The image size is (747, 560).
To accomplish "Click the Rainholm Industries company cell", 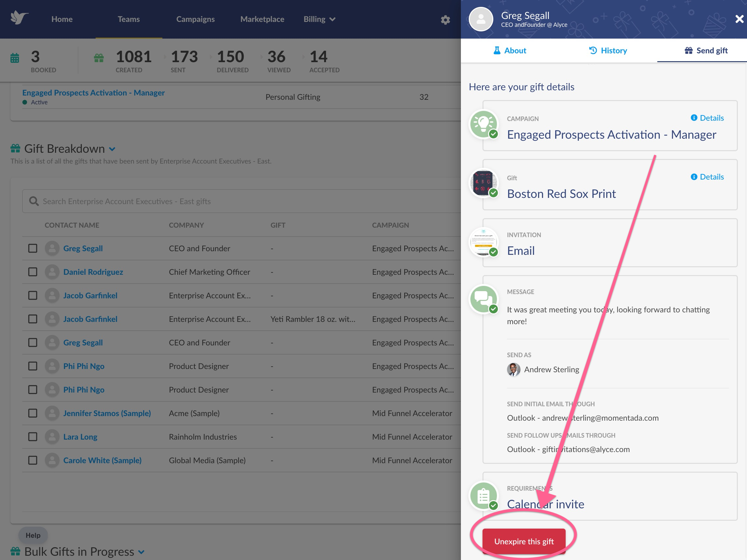I will pos(203,437).
